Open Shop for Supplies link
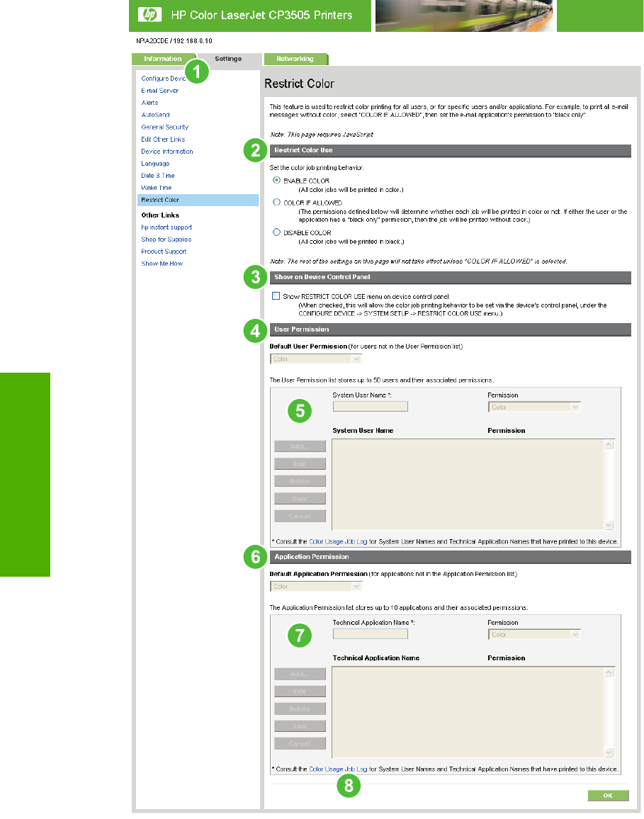The image size is (644, 819). 166,239
